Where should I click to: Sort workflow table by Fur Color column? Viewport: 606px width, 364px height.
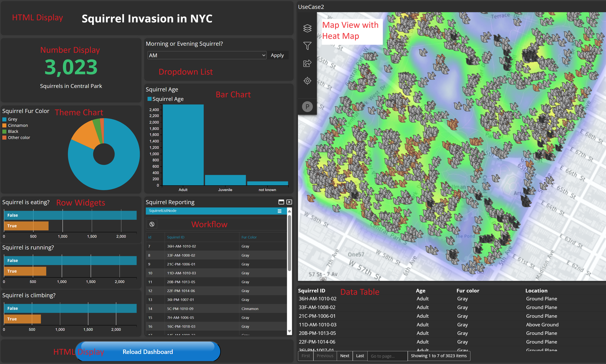click(x=249, y=237)
